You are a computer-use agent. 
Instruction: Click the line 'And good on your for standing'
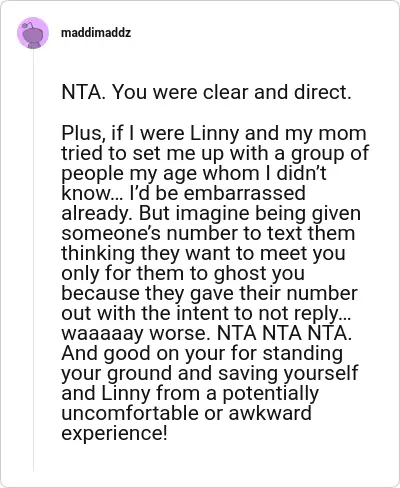(x=202, y=353)
